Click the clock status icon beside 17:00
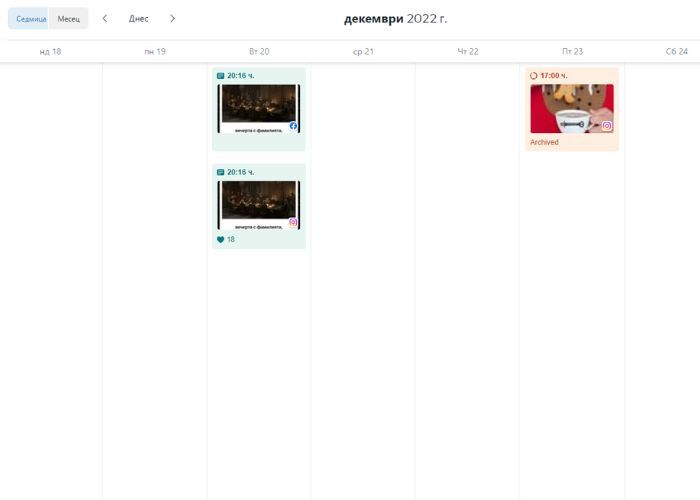This screenshot has width=700, height=500. click(x=533, y=76)
